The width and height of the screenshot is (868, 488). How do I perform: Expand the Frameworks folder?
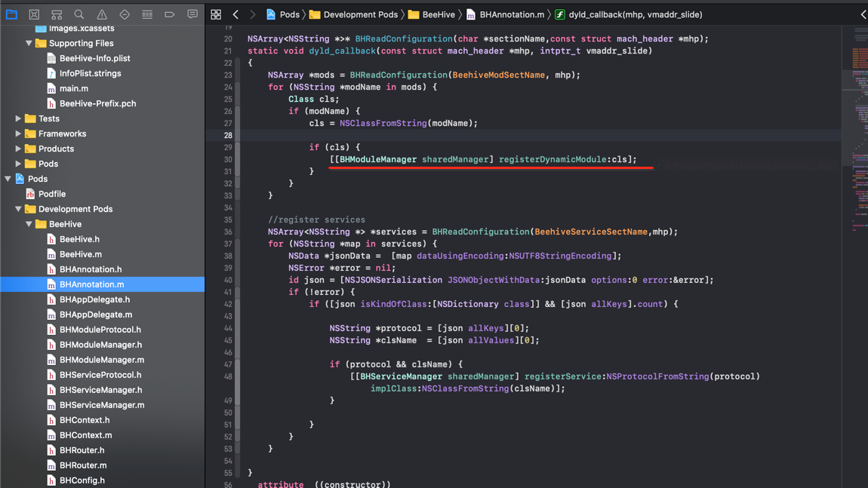(x=18, y=134)
